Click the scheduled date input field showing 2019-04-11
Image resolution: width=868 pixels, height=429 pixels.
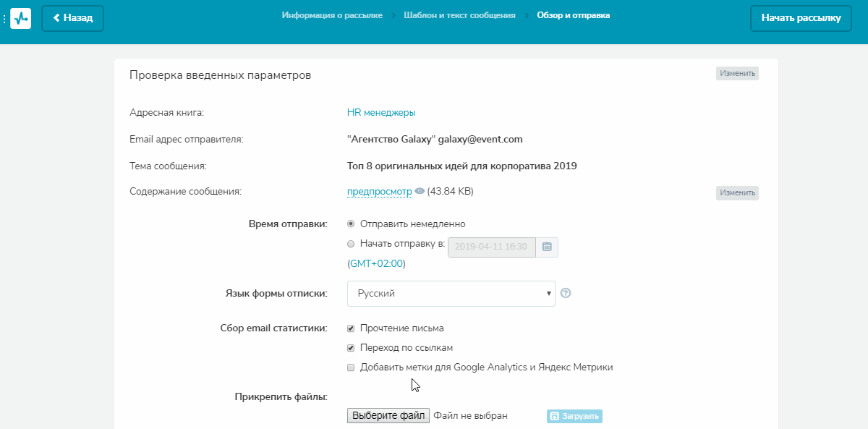pos(490,247)
